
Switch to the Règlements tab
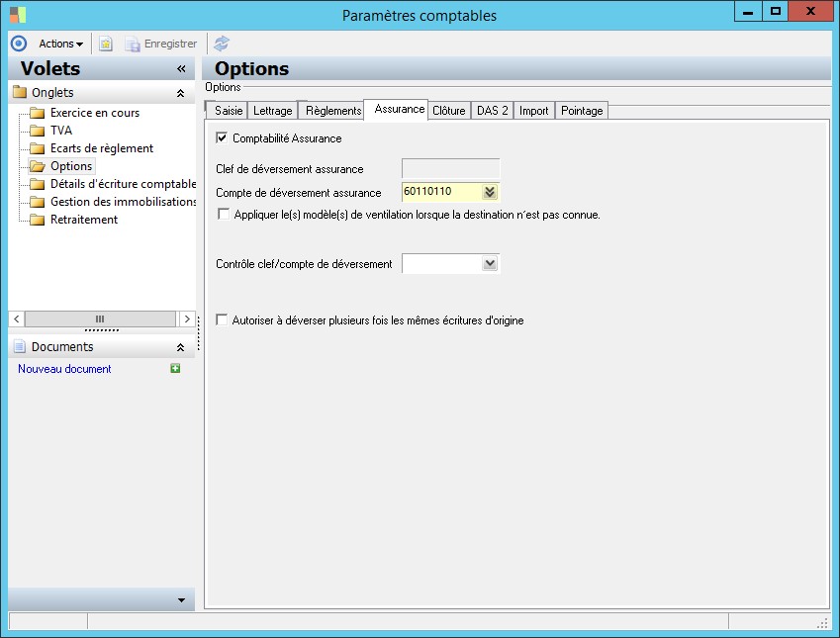point(333,111)
